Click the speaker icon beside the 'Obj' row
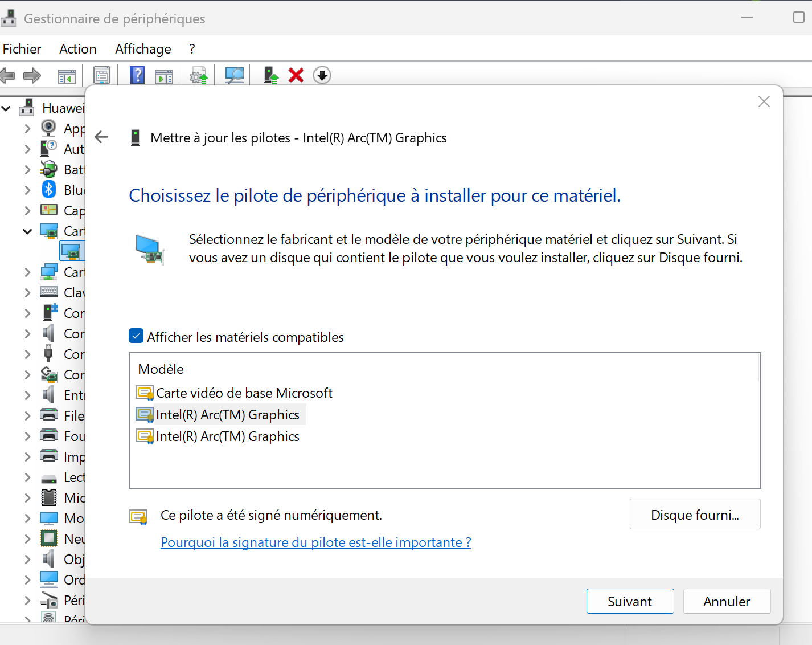812x645 pixels. click(49, 559)
